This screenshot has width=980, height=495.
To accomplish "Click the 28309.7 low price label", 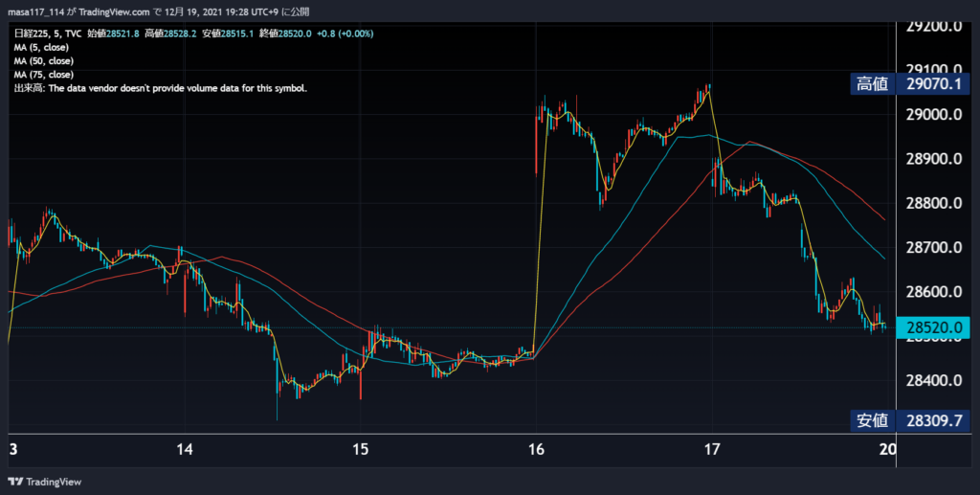I will click(x=934, y=420).
